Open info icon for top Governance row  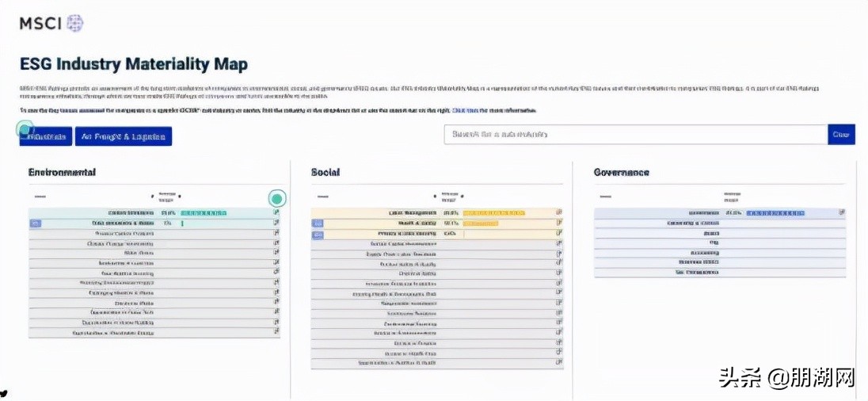842,212
